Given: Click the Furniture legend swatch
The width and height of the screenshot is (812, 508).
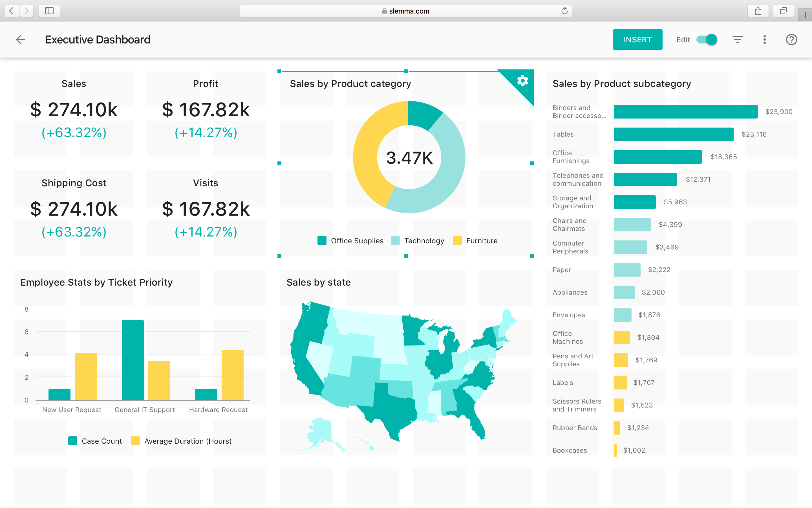Looking at the screenshot, I should pos(457,240).
